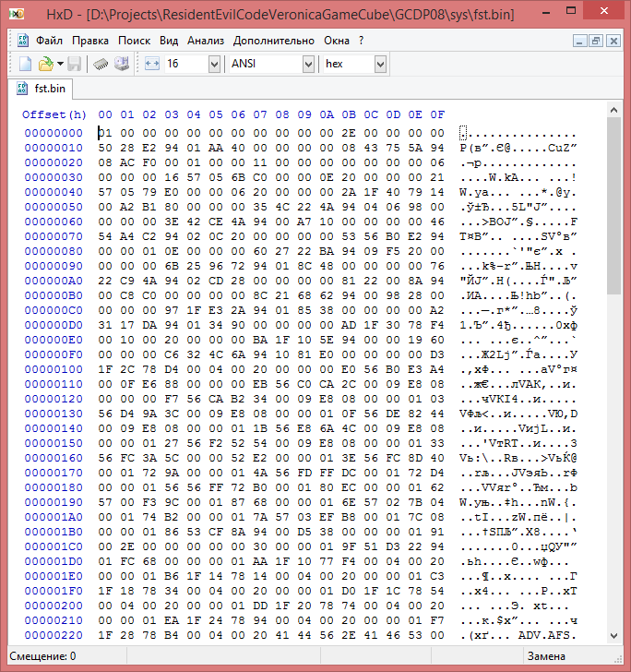The width and height of the screenshot is (631, 672).
Task: Open the bytes per row dropdown showing 16
Action: tap(214, 65)
